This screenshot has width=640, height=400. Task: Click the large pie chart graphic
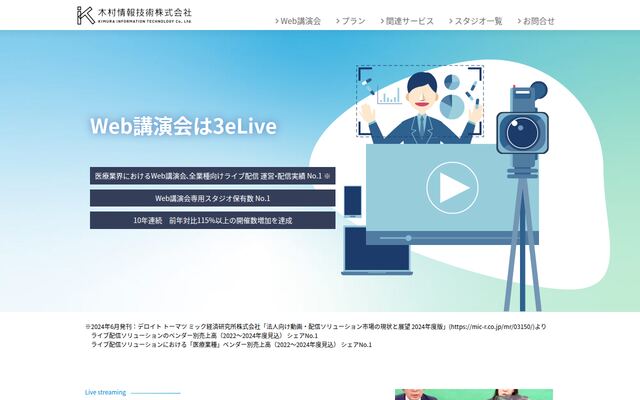pos(452,106)
